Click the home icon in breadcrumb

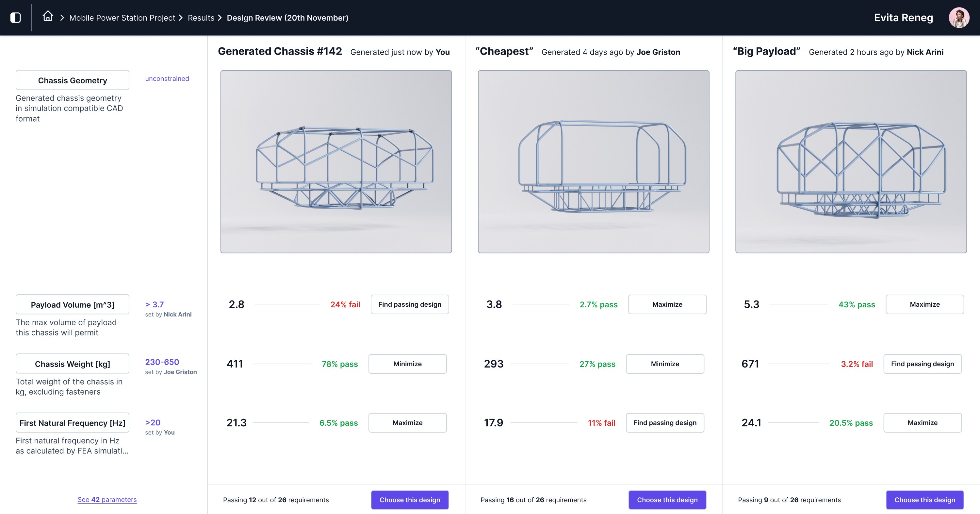(x=48, y=16)
